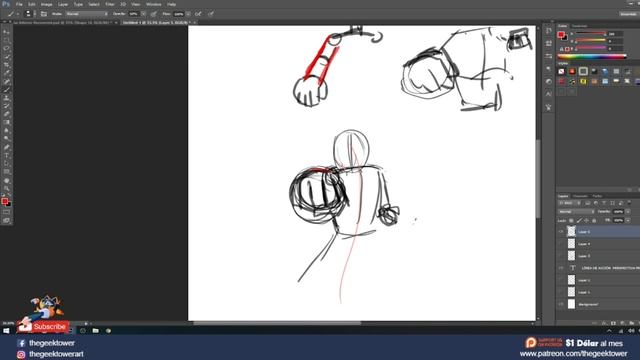Screen dimensions: 640x360
Task: Toggle visibility of Layer 4
Action: pyautogui.click(x=561, y=244)
